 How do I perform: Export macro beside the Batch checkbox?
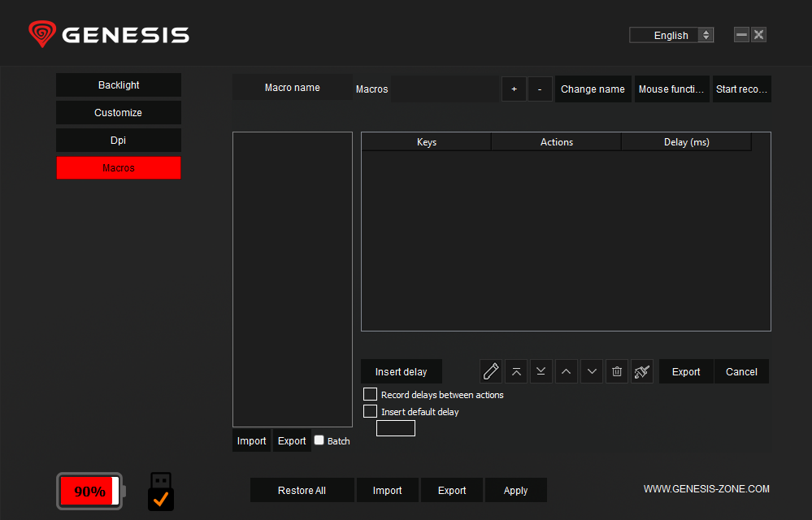click(x=292, y=441)
